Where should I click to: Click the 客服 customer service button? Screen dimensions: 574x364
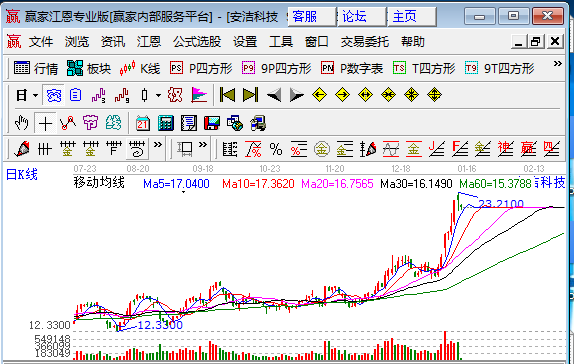[312, 16]
